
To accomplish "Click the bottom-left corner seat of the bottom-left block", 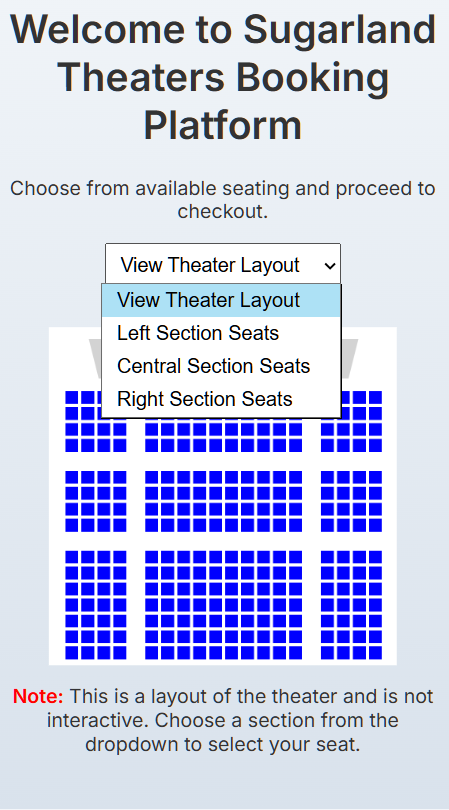I will click(x=72, y=653).
